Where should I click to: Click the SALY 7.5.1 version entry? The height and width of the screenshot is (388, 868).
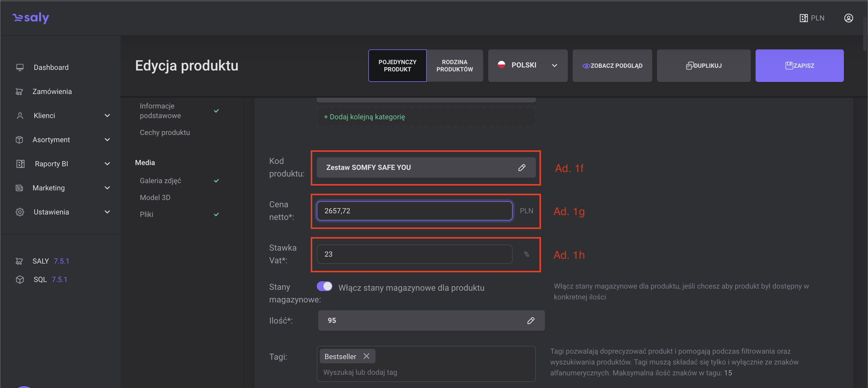click(51, 261)
